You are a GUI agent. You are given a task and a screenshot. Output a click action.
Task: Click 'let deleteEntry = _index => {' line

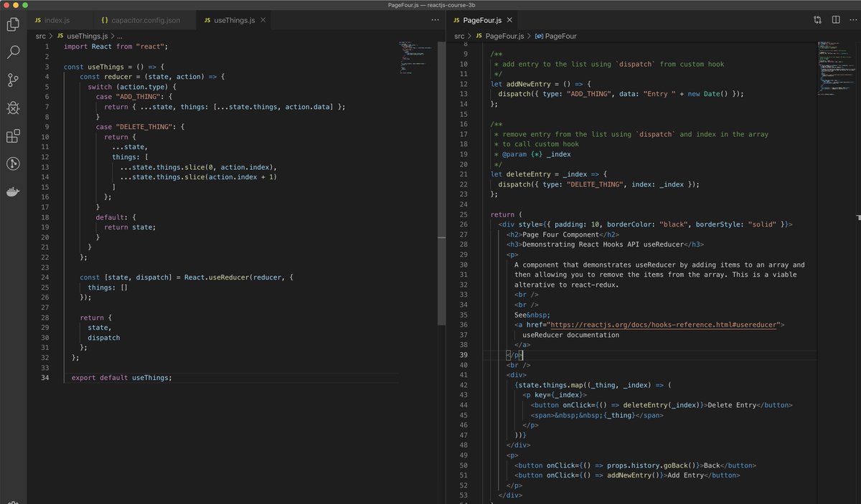point(550,174)
